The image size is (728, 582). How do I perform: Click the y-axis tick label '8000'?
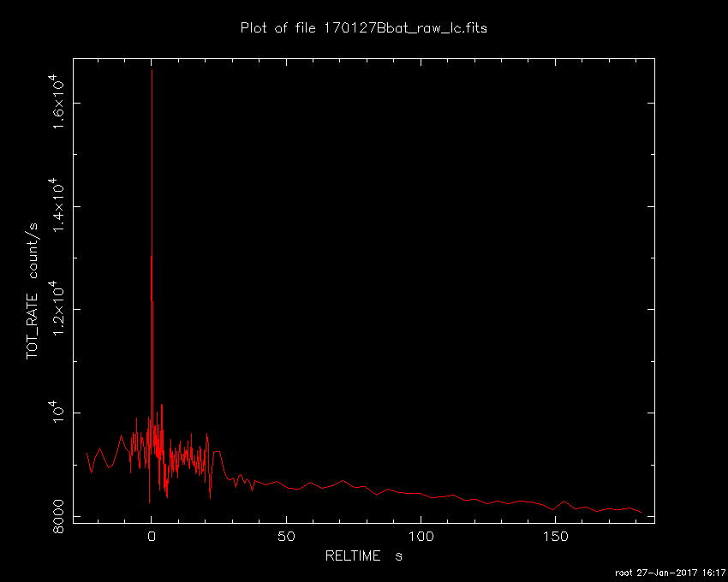(58, 516)
